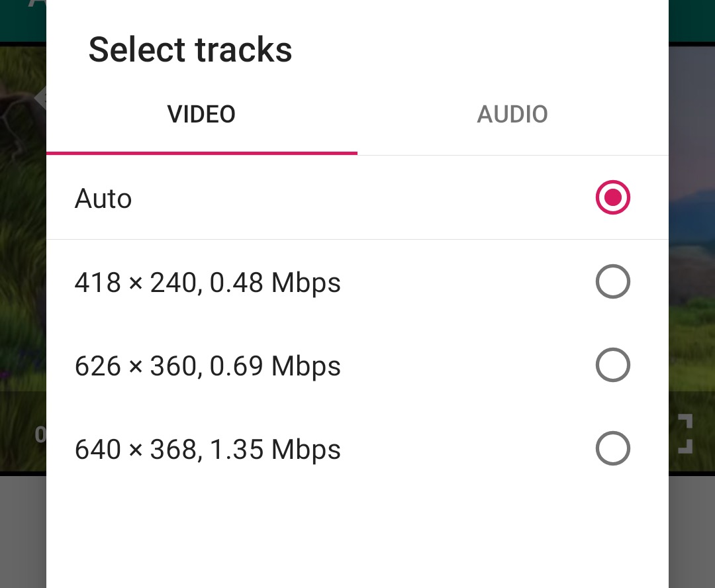Screen dimensions: 715x588
Task: Click the currently selected Auto radio indicator
Action: (612, 197)
